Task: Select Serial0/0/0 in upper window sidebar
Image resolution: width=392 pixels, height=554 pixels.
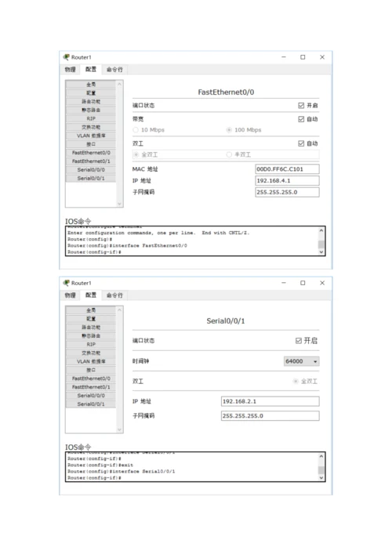Action: 91,169
